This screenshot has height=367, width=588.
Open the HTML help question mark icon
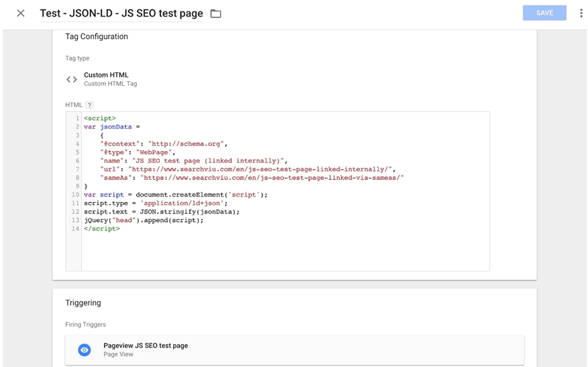pyautogui.click(x=89, y=105)
